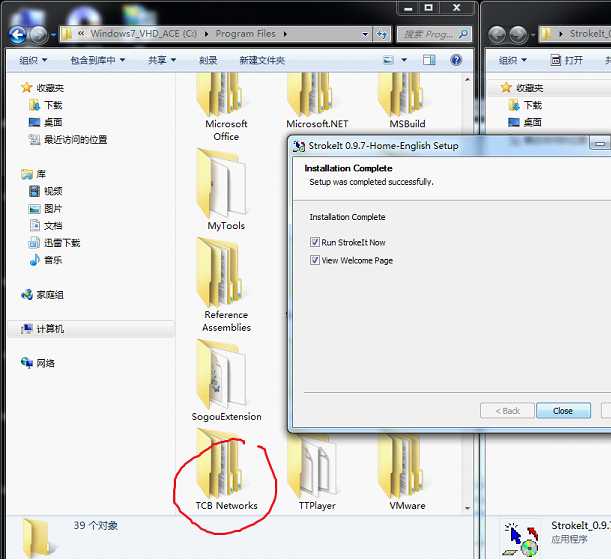Image resolution: width=611 pixels, height=560 pixels.
Task: Minimize the StrokeIt Setup dialog
Action: coord(600,144)
